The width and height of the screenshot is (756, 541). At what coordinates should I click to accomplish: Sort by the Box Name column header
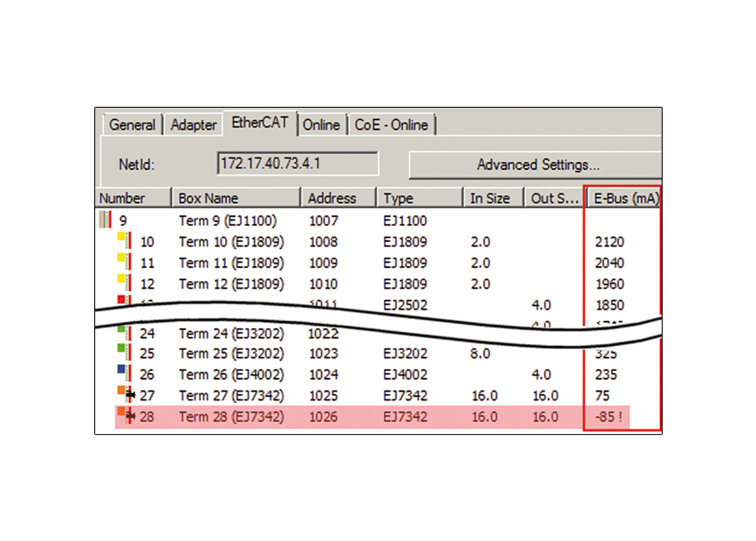236,198
